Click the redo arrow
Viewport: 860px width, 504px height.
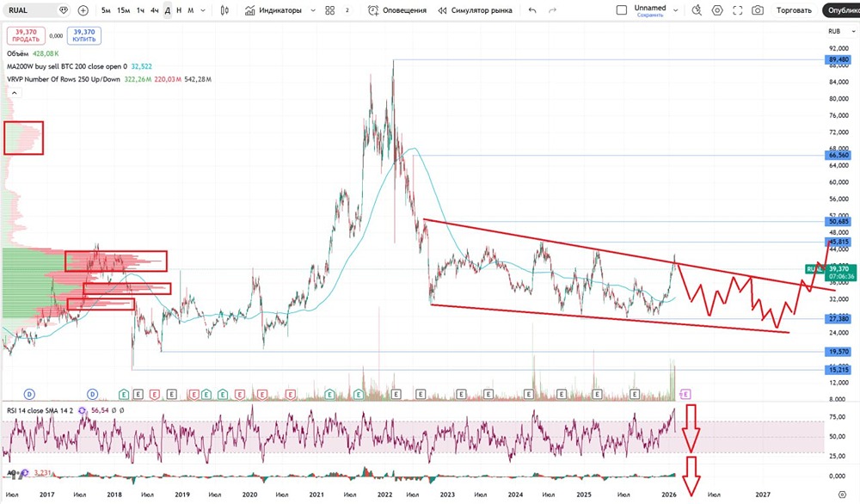[x=552, y=9]
